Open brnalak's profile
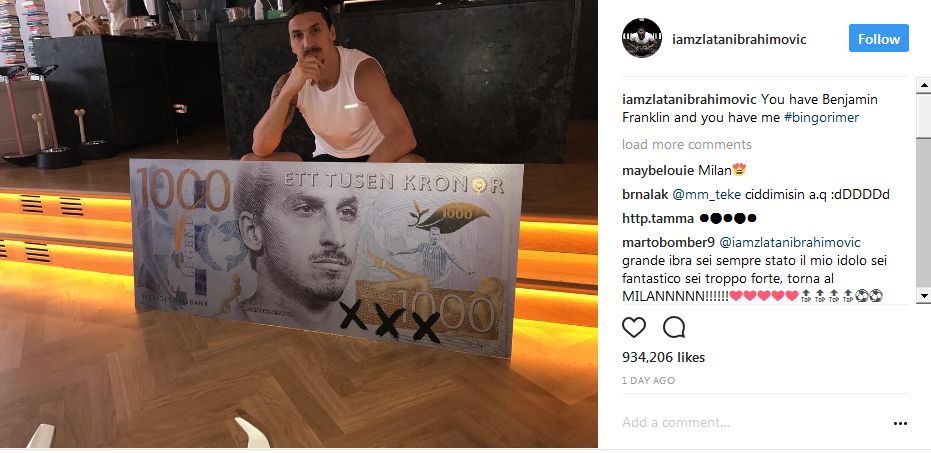 click(x=645, y=195)
